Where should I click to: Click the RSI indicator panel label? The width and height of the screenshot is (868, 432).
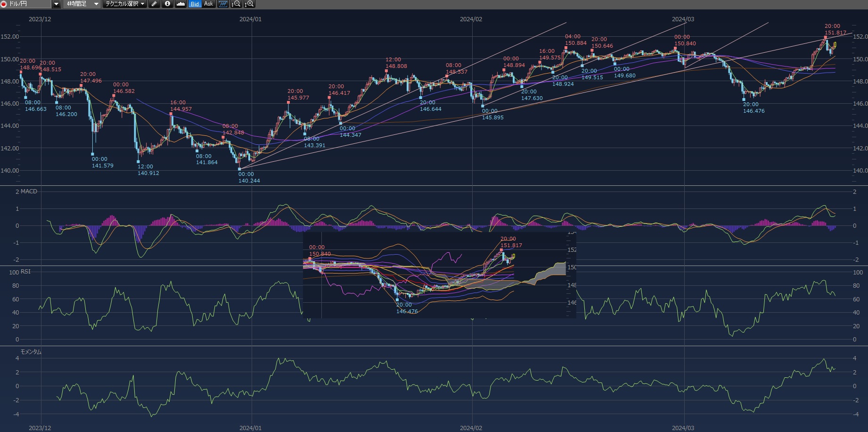[25, 272]
